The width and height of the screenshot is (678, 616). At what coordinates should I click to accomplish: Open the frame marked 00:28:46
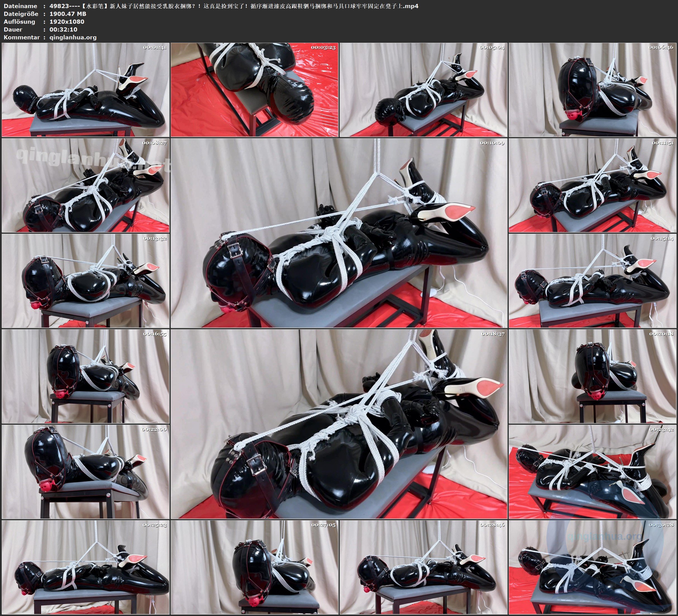click(x=424, y=567)
